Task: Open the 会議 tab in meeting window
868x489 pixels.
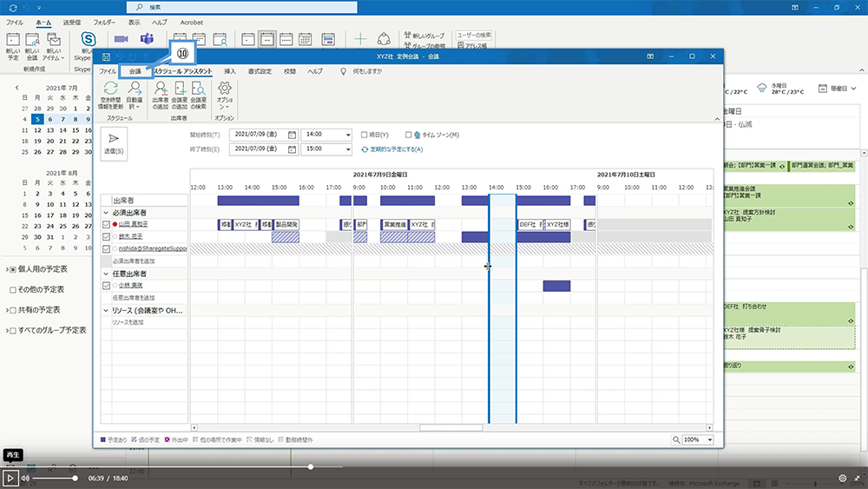Action: tap(135, 71)
